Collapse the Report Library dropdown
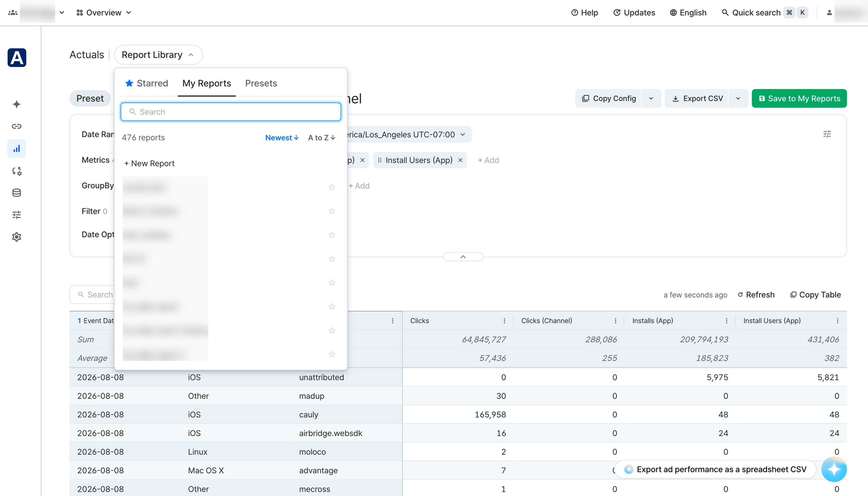 [158, 55]
